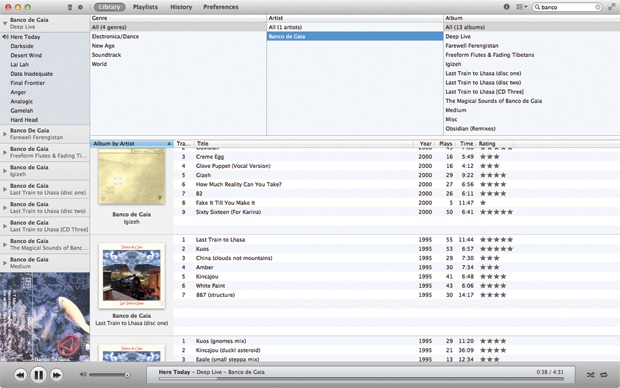This screenshot has width=620, height=388.
Task: Open the History tab
Action: point(181,7)
